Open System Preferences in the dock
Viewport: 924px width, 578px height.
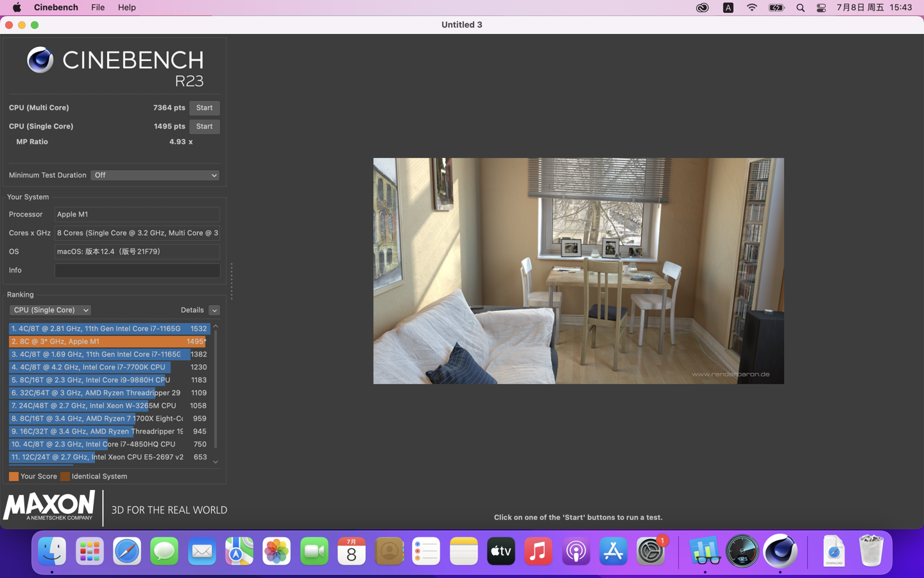coord(651,551)
